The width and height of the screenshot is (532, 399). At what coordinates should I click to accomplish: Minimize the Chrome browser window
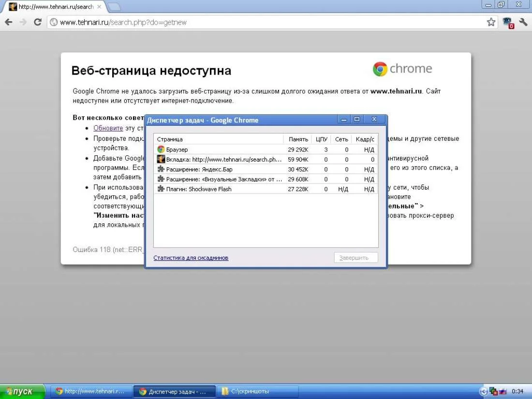click(x=488, y=5)
